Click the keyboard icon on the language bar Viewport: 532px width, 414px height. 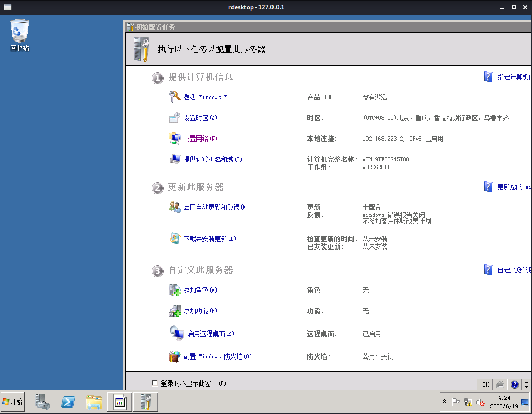click(499, 384)
